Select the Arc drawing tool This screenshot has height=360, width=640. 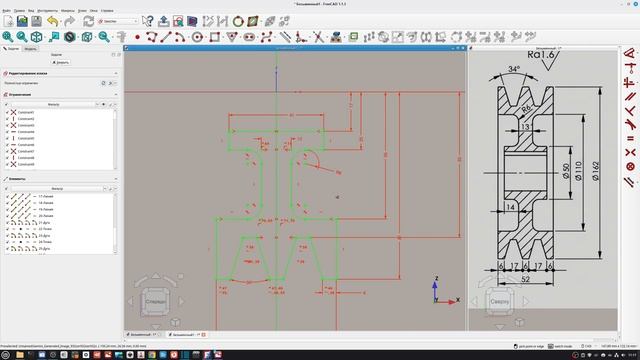coord(180,37)
